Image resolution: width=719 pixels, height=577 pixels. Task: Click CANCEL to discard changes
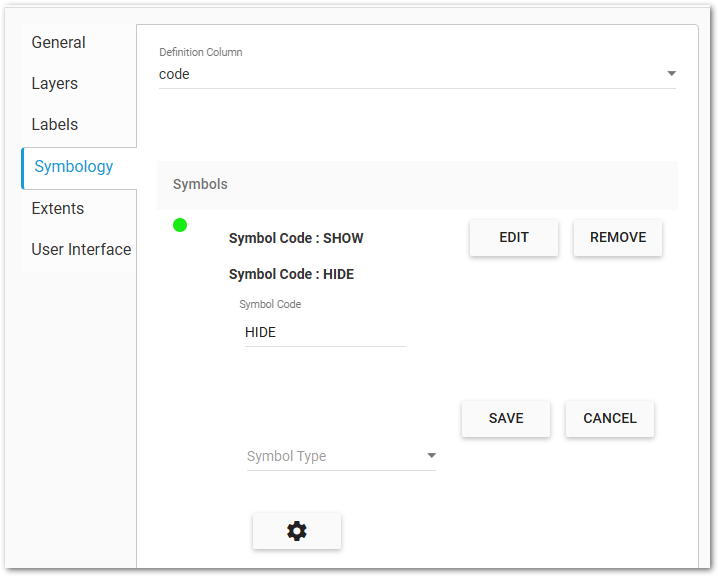(610, 418)
